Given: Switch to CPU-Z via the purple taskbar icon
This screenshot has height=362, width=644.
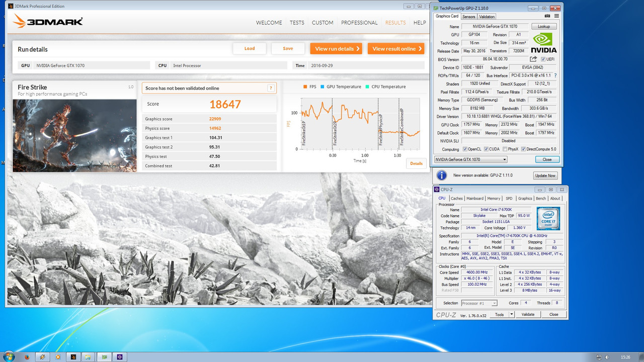Looking at the screenshot, I should point(120,357).
